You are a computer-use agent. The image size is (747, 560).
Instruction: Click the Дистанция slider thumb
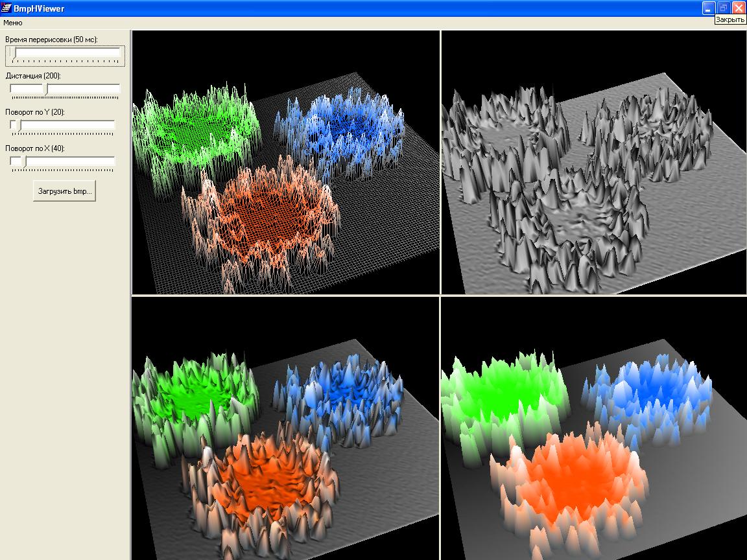coord(46,89)
